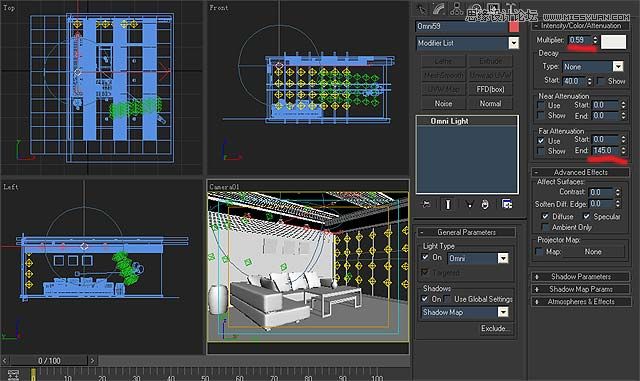Enable Use Global Settings checkbox
The height and width of the screenshot is (381, 640).
tap(448, 299)
